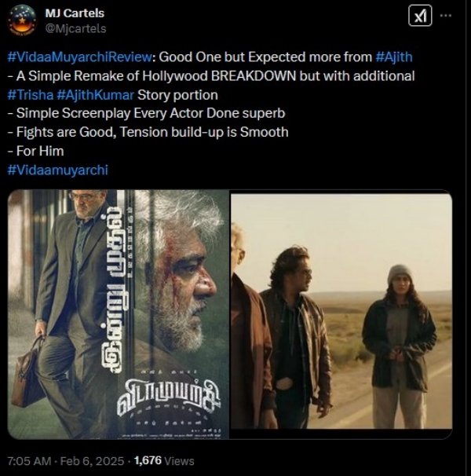Open the MJ Cartels display name link
Screen dimensions: 471x476
pyautogui.click(x=75, y=13)
